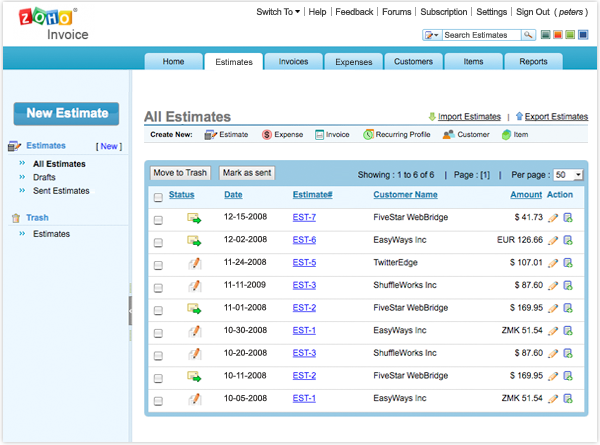This screenshot has height=445, width=600.
Task: Open the Per page 50 dropdown
Action: click(x=568, y=175)
